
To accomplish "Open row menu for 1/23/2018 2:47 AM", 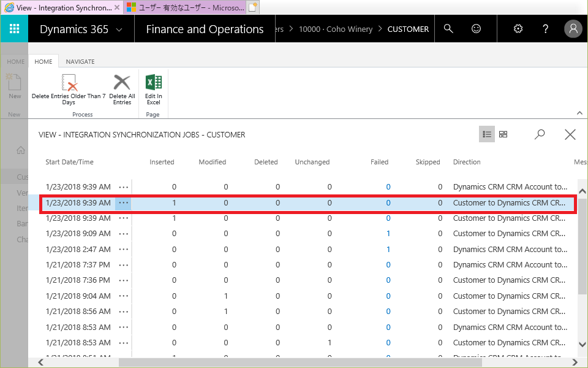I will coord(123,250).
